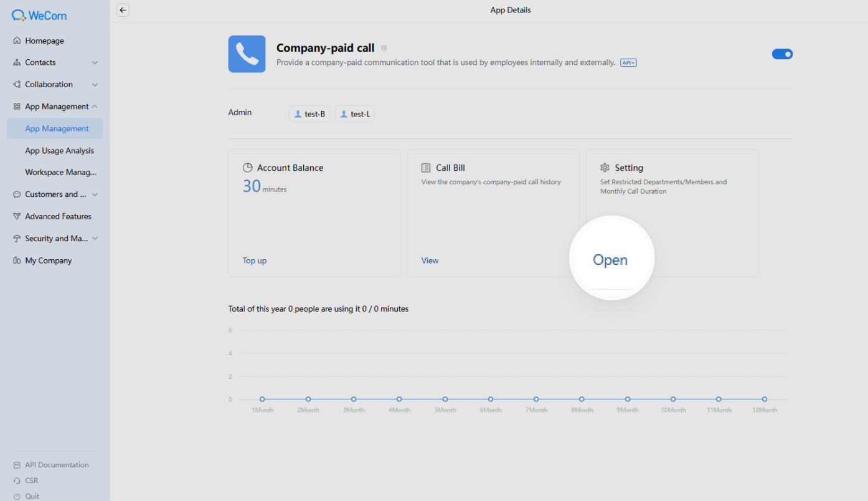Click the App Details page title
Viewport: 868px width, 501px height.
[x=511, y=10]
